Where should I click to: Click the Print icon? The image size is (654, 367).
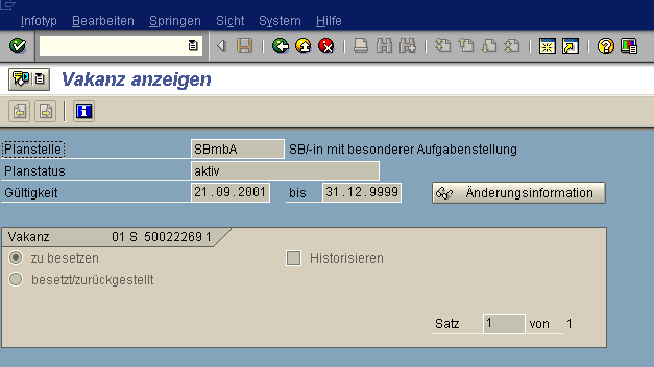pos(361,45)
